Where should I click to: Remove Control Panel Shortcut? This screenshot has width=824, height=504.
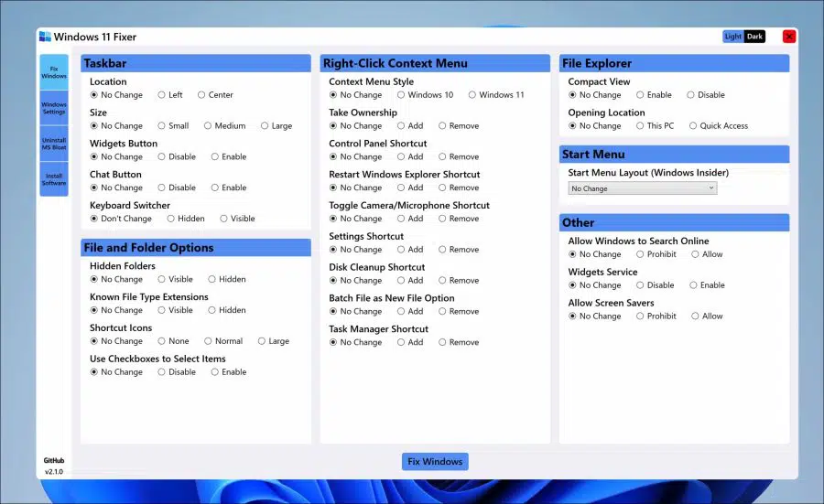coord(459,157)
